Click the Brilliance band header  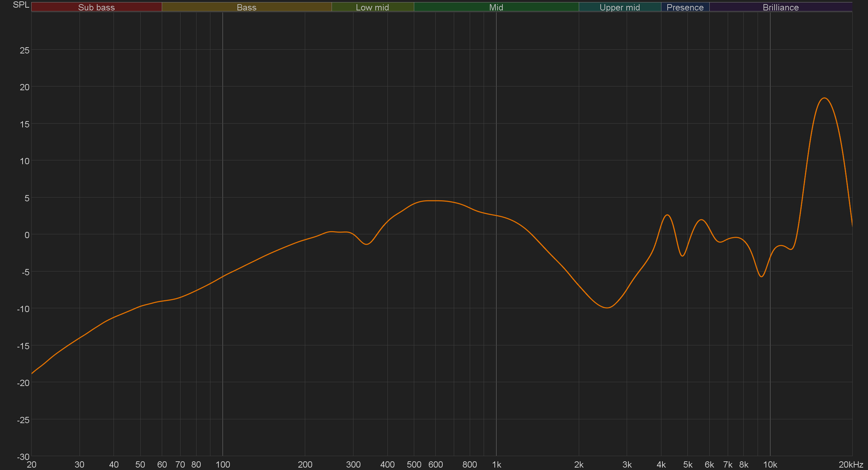pyautogui.click(x=781, y=7)
